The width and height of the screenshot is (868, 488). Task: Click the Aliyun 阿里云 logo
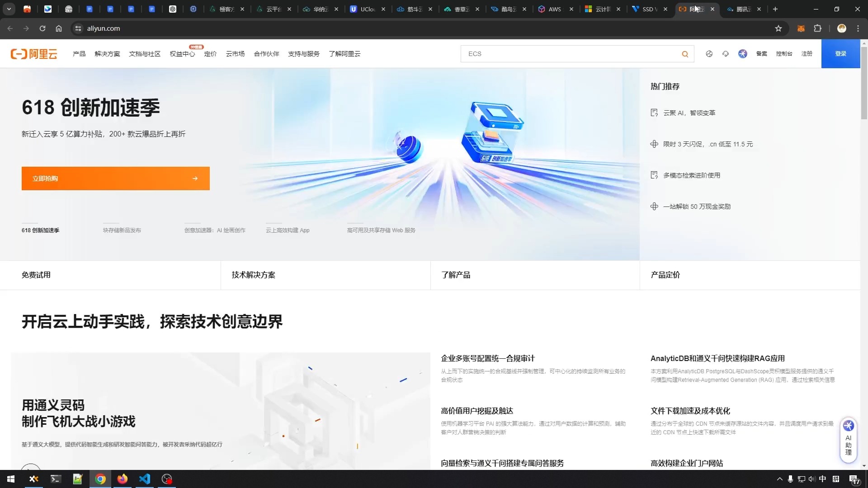[34, 54]
